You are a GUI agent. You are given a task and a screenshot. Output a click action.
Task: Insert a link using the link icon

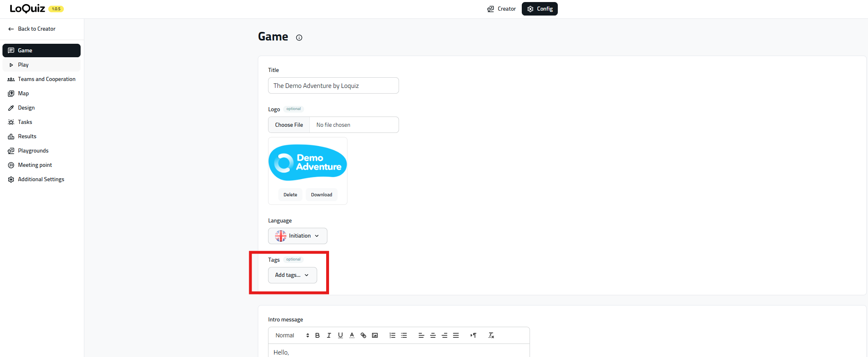click(x=363, y=335)
